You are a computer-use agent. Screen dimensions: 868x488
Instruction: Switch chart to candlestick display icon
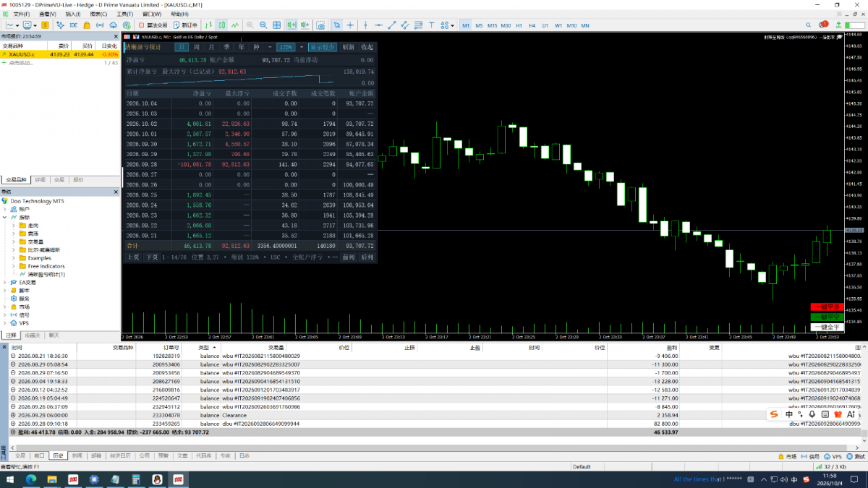pyautogui.click(x=222, y=25)
